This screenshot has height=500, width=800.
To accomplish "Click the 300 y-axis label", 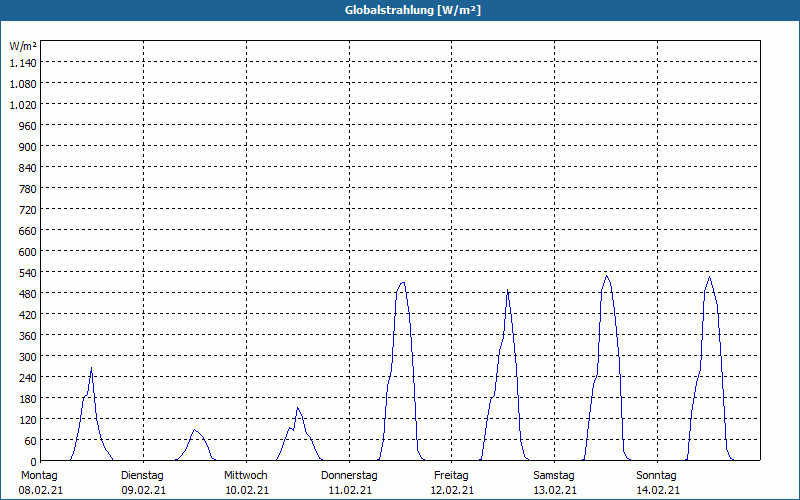I will click(28, 357).
